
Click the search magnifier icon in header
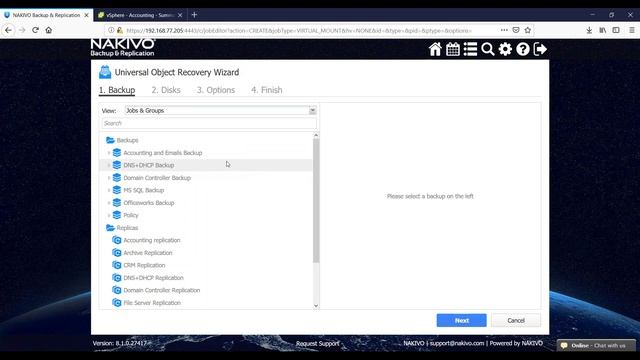tap(488, 49)
